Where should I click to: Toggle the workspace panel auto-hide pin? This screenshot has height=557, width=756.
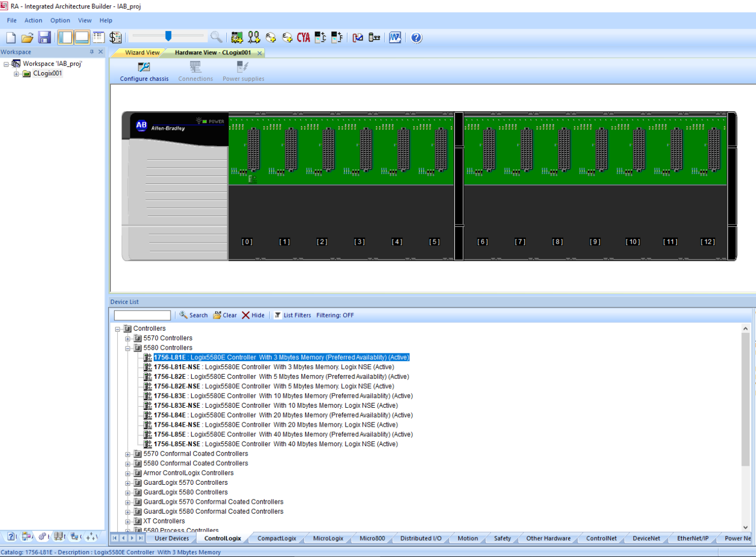92,52
